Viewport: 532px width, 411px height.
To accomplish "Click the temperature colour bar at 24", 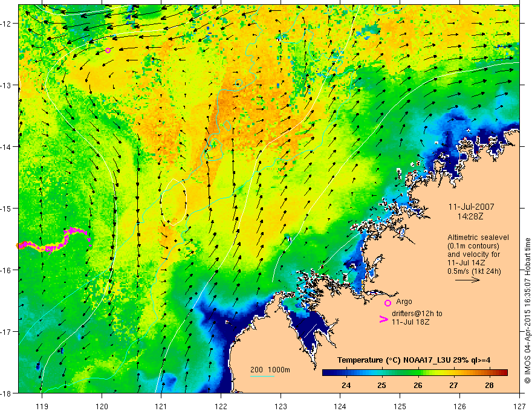I will tap(346, 372).
